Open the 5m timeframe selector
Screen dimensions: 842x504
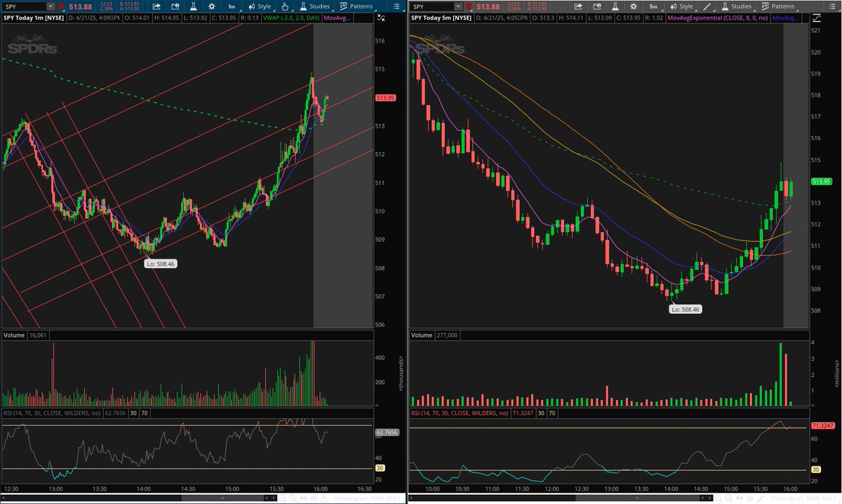(x=653, y=6)
